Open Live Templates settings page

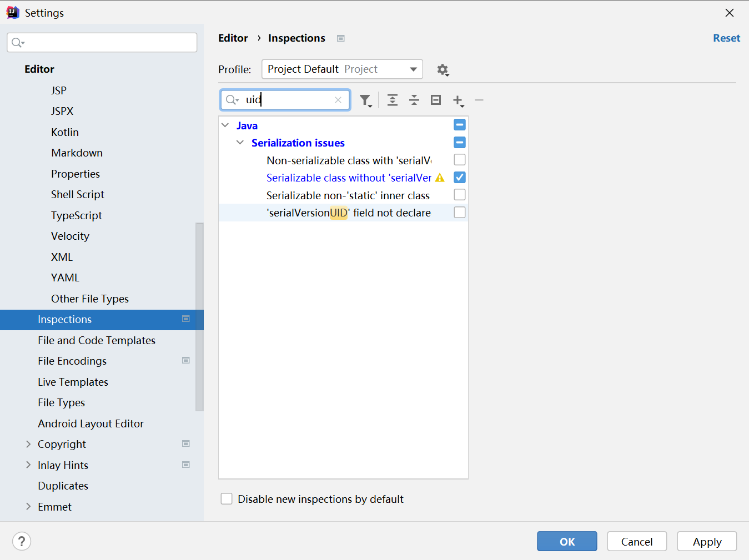(73, 382)
